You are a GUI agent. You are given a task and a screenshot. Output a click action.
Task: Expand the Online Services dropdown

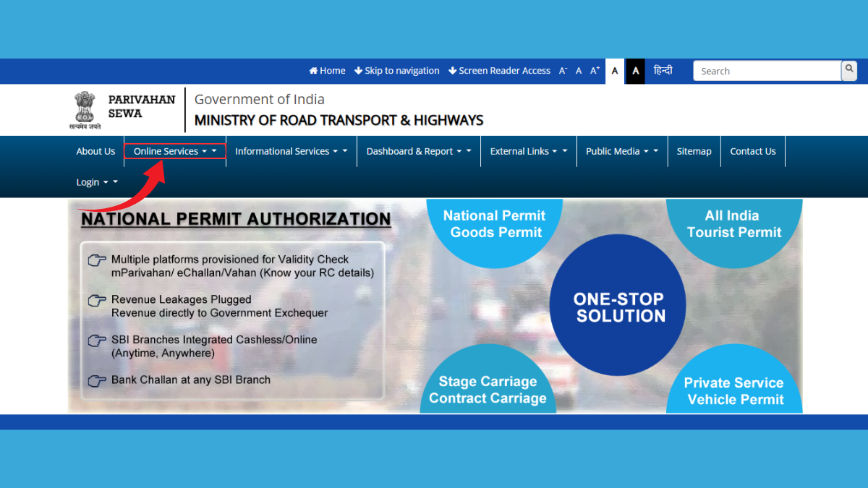[175, 151]
